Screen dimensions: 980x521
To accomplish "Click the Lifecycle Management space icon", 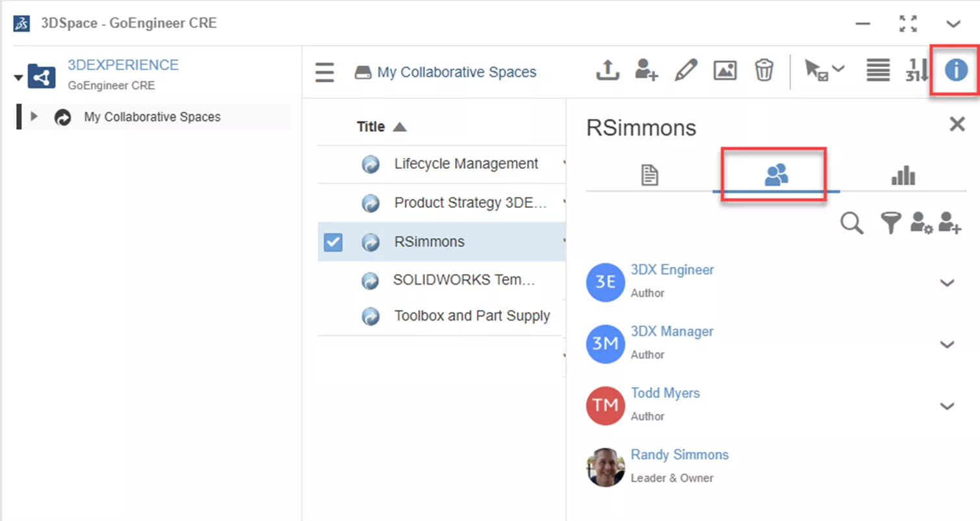I will (x=370, y=164).
